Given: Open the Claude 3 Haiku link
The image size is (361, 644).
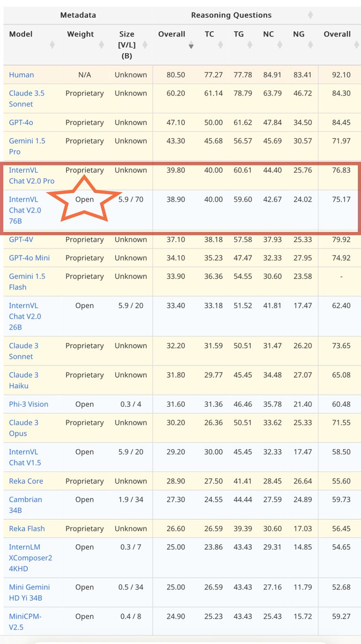Looking at the screenshot, I should tap(24, 380).
